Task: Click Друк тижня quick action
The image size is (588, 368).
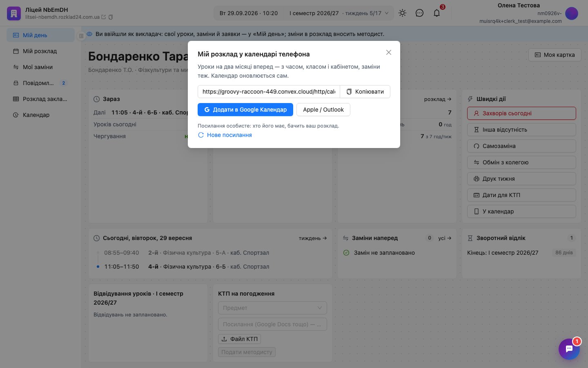Action: coord(521,179)
